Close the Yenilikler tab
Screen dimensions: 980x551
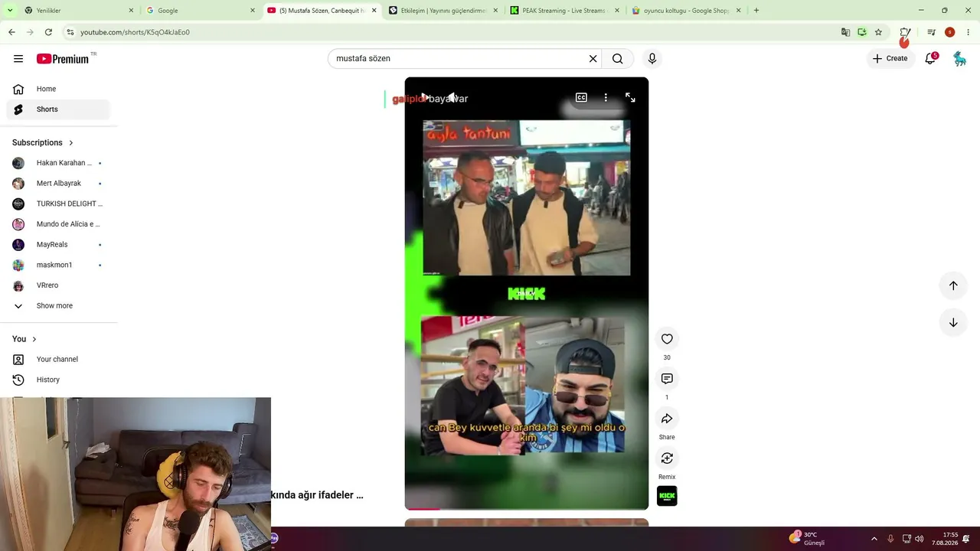tap(131, 11)
